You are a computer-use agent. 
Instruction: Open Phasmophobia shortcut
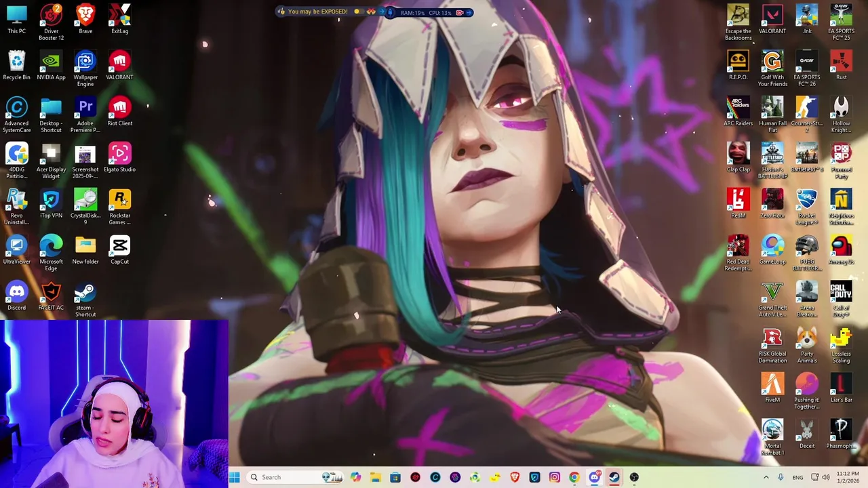click(x=841, y=434)
